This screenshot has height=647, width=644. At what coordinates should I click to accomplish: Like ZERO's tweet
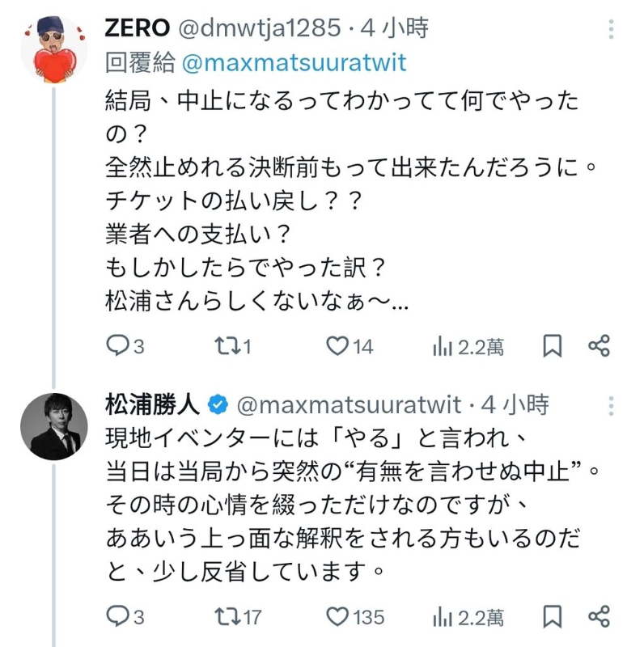pyautogui.click(x=337, y=346)
